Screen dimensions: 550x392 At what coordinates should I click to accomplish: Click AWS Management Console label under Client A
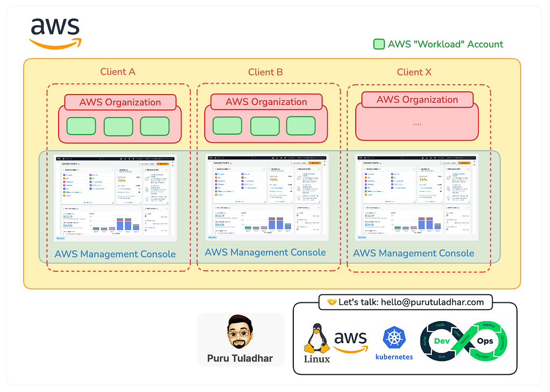(115, 254)
